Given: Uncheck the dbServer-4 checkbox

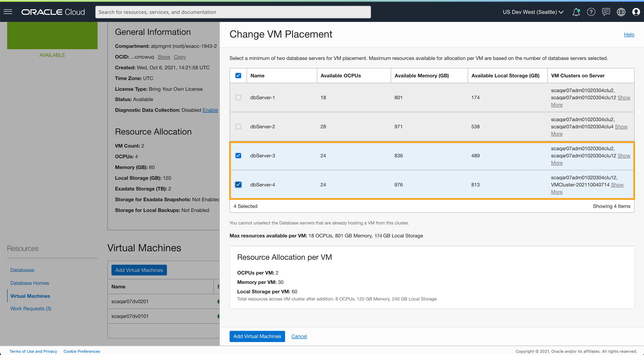Looking at the screenshot, I should tap(238, 185).
